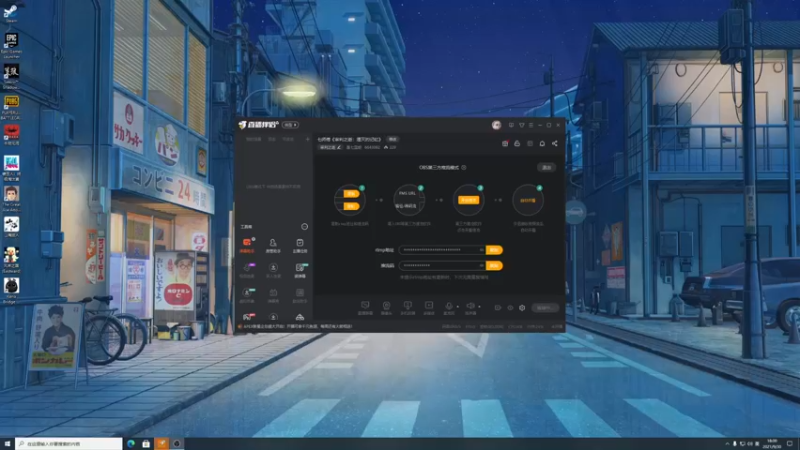The height and width of the screenshot is (450, 800).
Task: Open the camera icon with red dot
Action: [505, 144]
